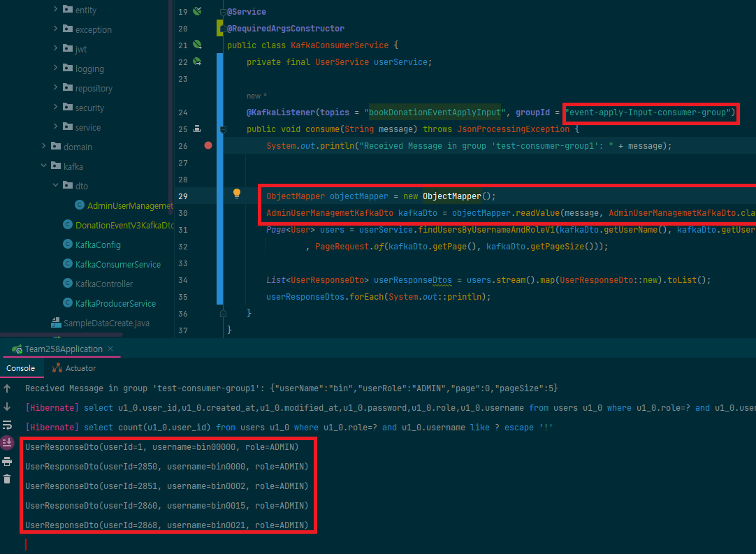Viewport: 756px width, 554px height.
Task: Click KafkaConfig class icon
Action: pos(68,244)
